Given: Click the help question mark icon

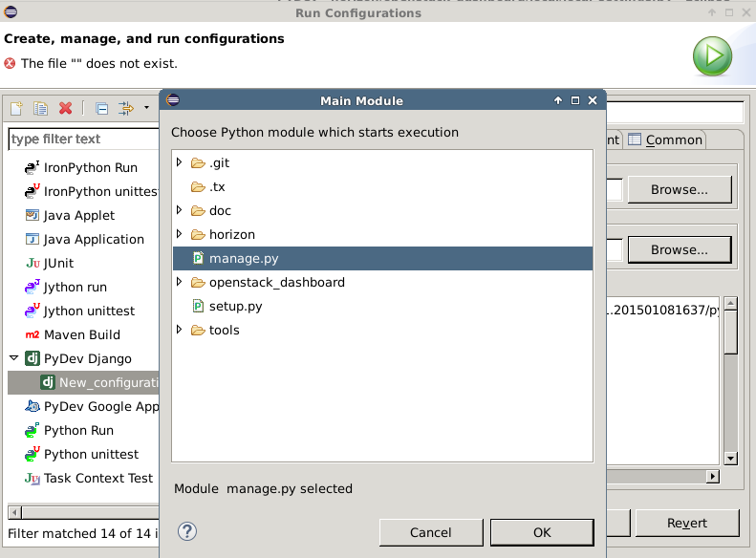Looking at the screenshot, I should [x=187, y=531].
